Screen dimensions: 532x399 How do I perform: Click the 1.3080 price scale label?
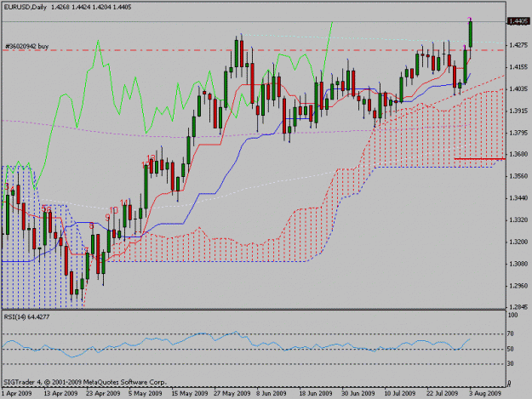[x=518, y=264]
